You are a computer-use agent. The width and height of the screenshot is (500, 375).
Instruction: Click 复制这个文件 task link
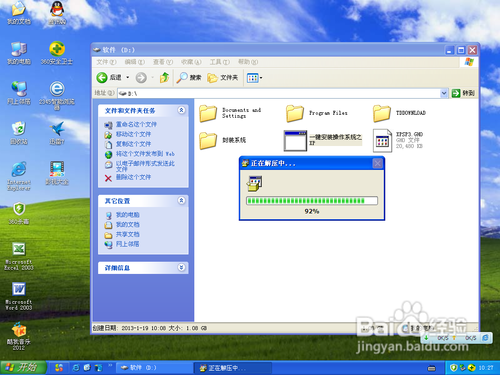(x=133, y=144)
